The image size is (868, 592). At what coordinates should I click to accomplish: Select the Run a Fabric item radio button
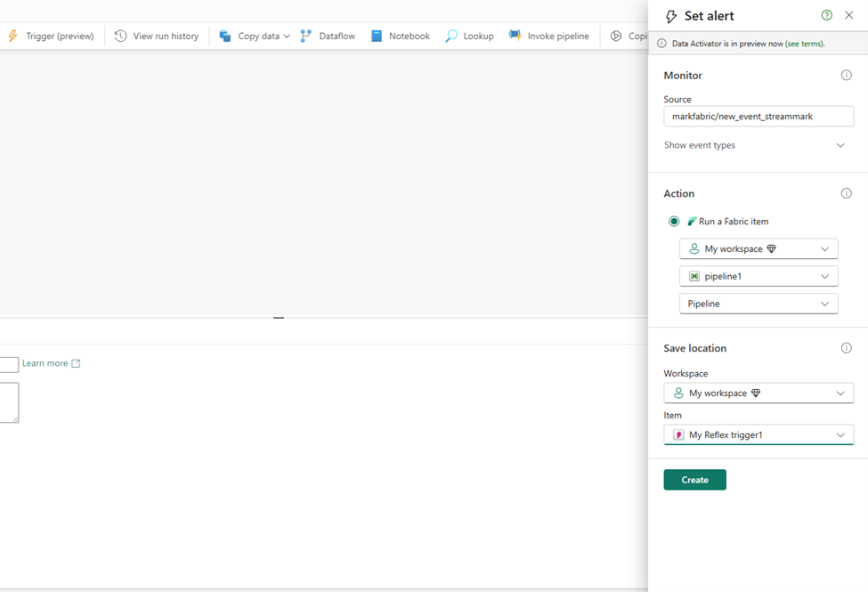point(674,222)
